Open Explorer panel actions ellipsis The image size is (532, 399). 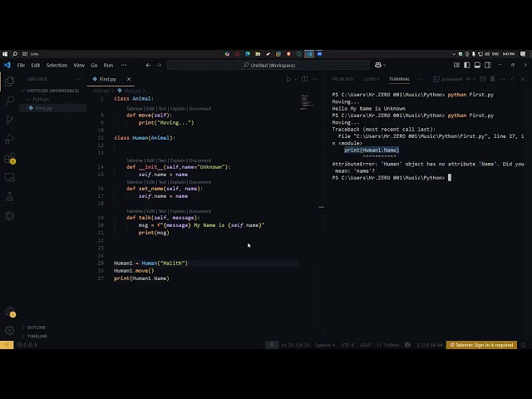click(x=78, y=79)
